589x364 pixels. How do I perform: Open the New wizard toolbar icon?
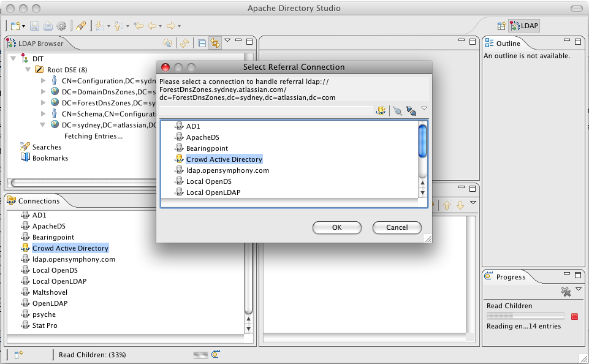pos(15,26)
